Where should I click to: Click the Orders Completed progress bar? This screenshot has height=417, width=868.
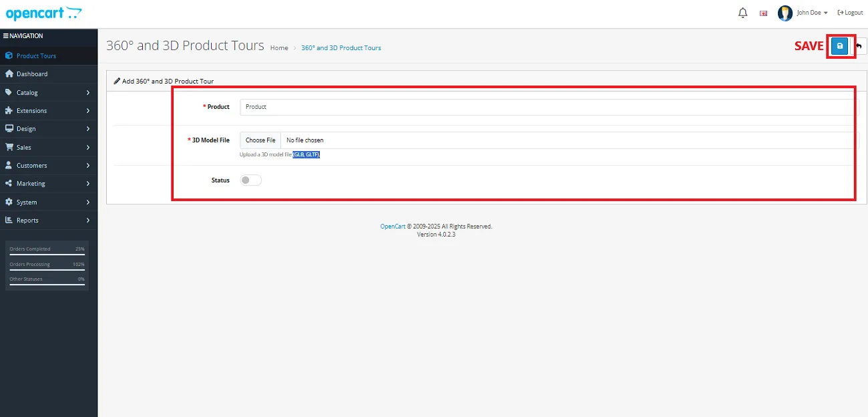[47, 255]
